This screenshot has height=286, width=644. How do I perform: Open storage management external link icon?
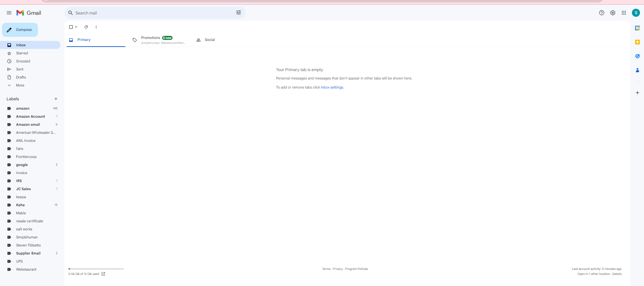point(103,274)
